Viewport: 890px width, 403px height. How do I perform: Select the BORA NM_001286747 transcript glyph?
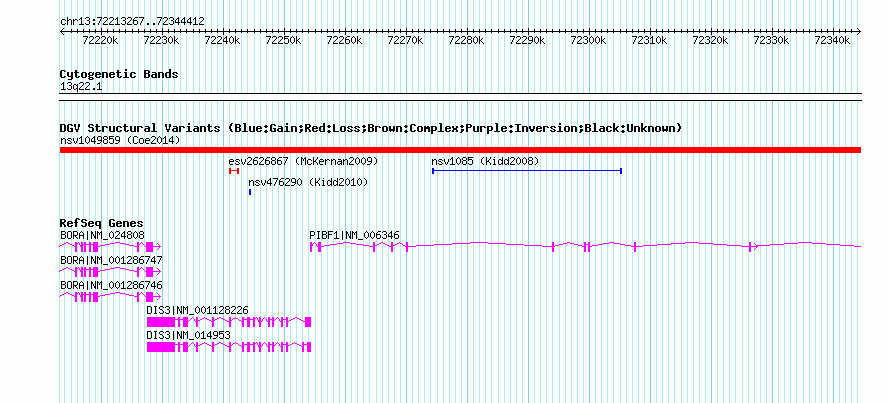[111, 271]
